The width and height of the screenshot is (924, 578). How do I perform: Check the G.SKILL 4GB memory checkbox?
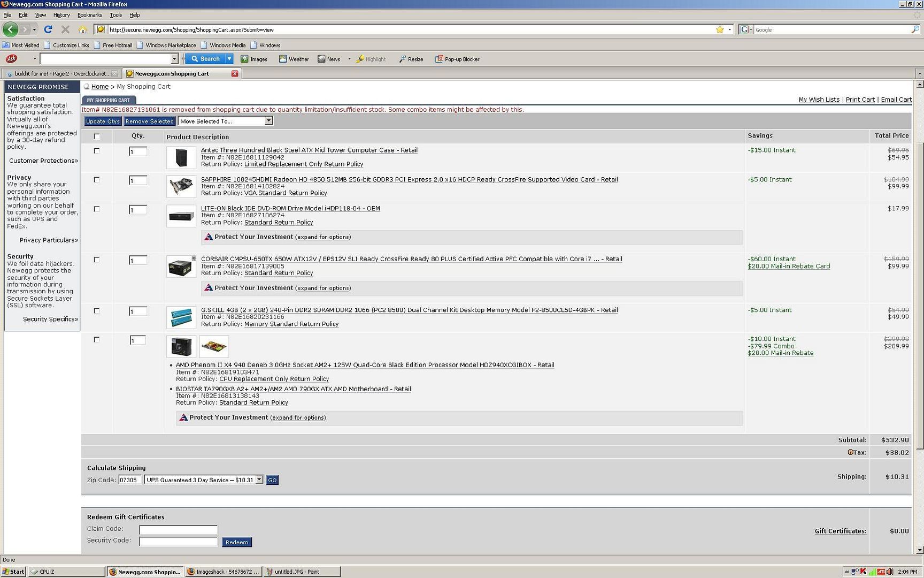[97, 310]
